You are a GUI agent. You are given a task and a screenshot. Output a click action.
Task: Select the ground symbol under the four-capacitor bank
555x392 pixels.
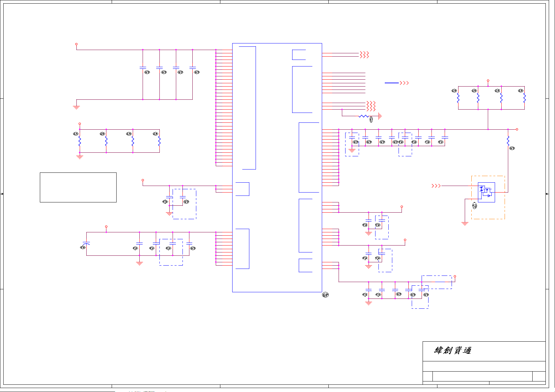click(76, 107)
